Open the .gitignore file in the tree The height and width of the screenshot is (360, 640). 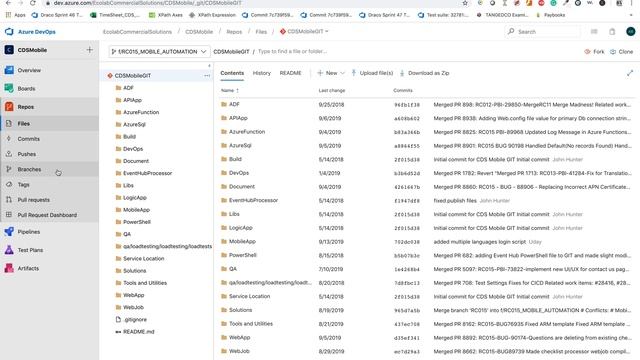pos(135,320)
